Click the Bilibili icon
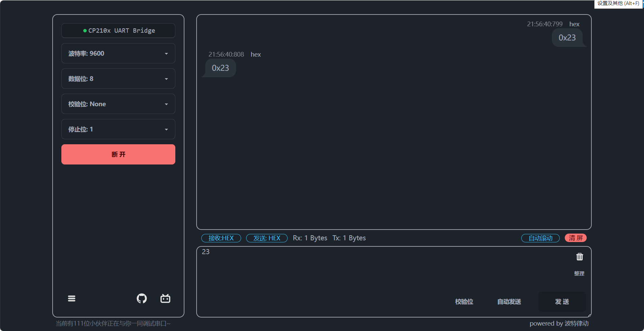 click(165, 299)
